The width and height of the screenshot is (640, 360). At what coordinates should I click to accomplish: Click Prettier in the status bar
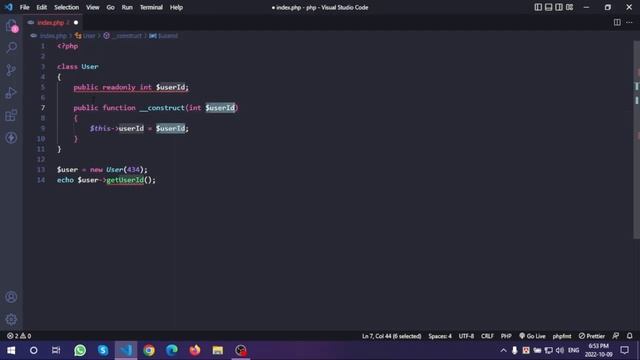coord(592,336)
